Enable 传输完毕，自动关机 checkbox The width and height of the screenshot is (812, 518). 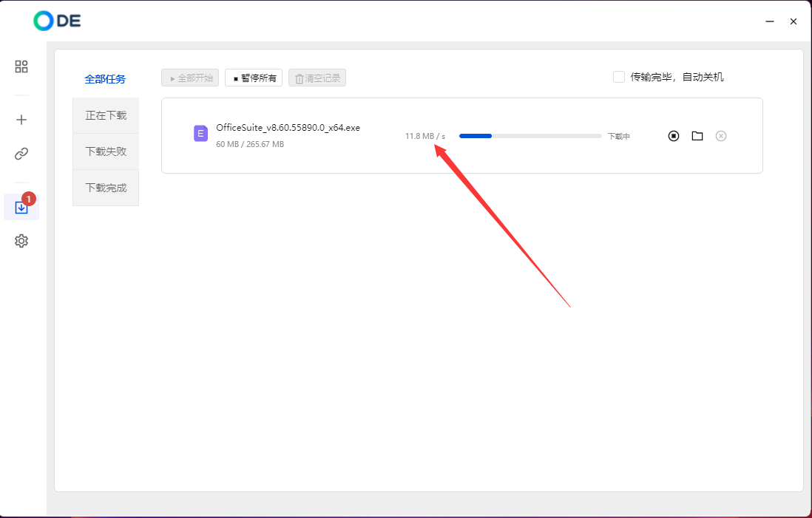619,77
